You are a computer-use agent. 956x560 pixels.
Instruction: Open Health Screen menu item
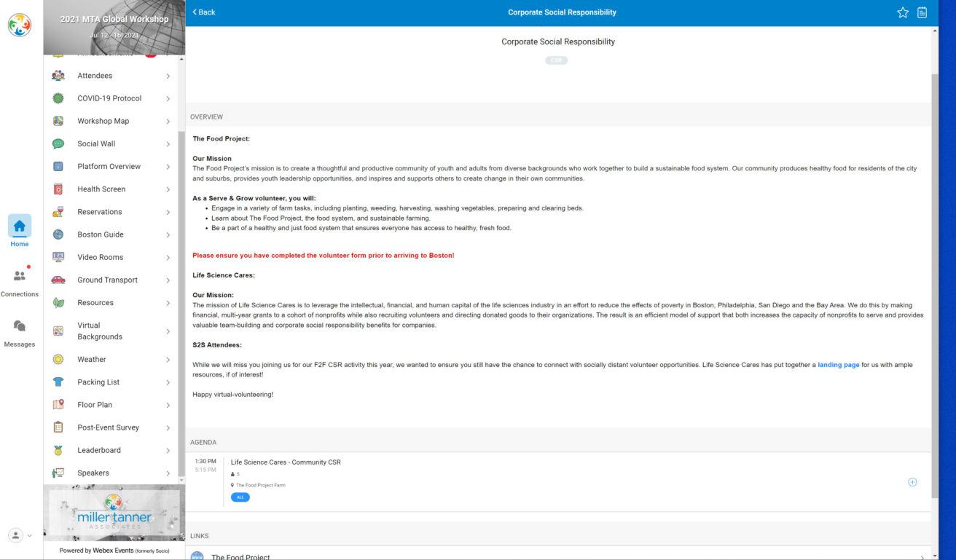pyautogui.click(x=111, y=189)
